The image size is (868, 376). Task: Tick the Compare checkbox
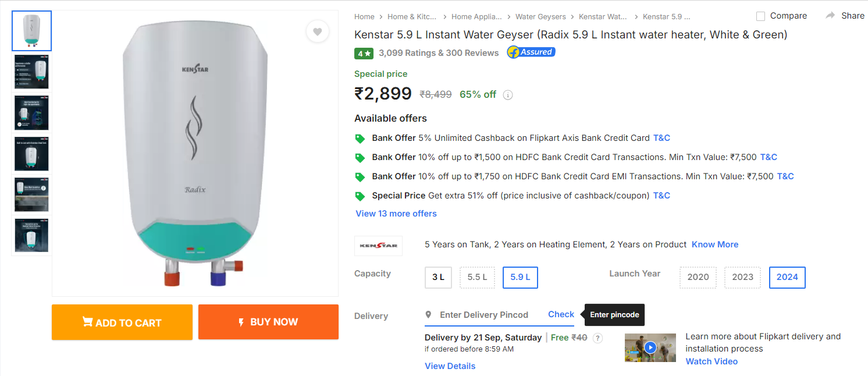click(x=760, y=16)
